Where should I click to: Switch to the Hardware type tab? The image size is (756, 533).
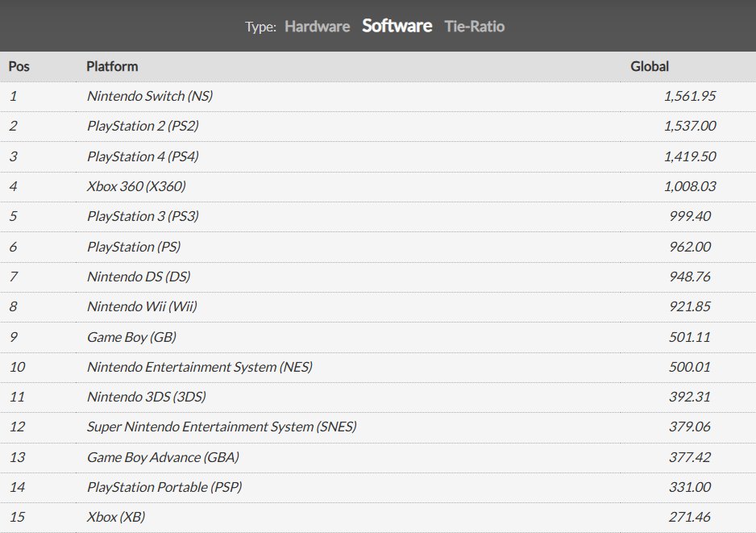pos(318,26)
